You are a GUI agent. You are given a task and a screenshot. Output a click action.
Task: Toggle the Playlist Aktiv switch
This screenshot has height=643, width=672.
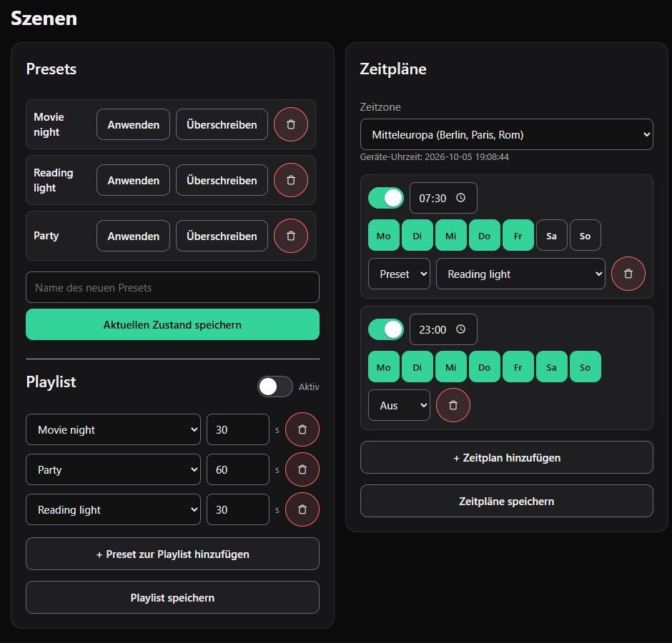(x=275, y=387)
